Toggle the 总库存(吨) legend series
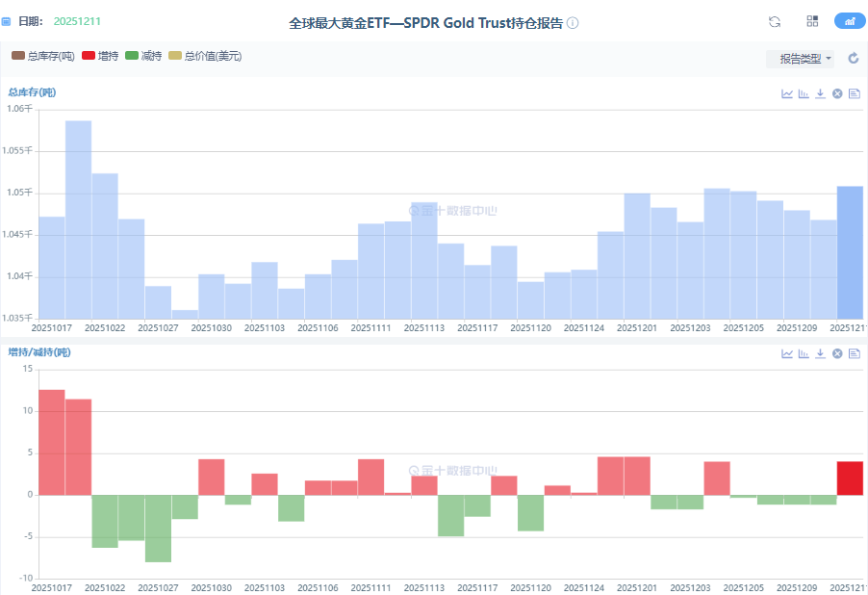This screenshot has height=595, width=868. (43, 57)
